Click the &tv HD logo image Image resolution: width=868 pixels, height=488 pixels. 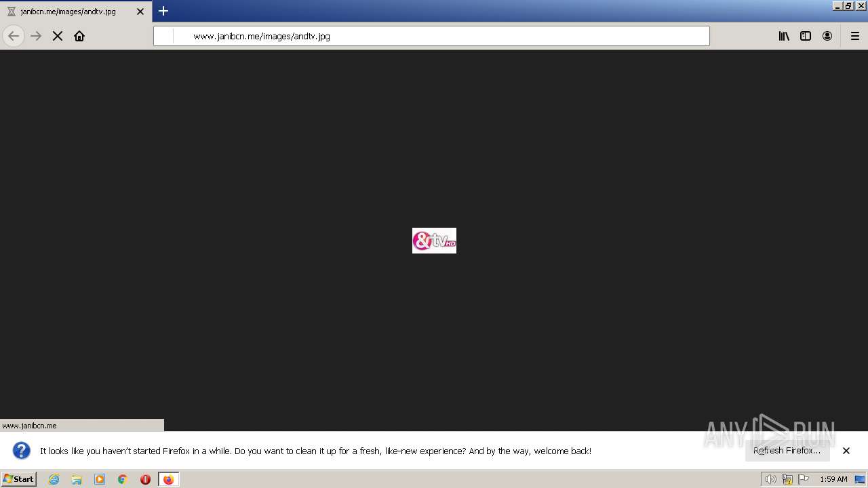click(434, 241)
